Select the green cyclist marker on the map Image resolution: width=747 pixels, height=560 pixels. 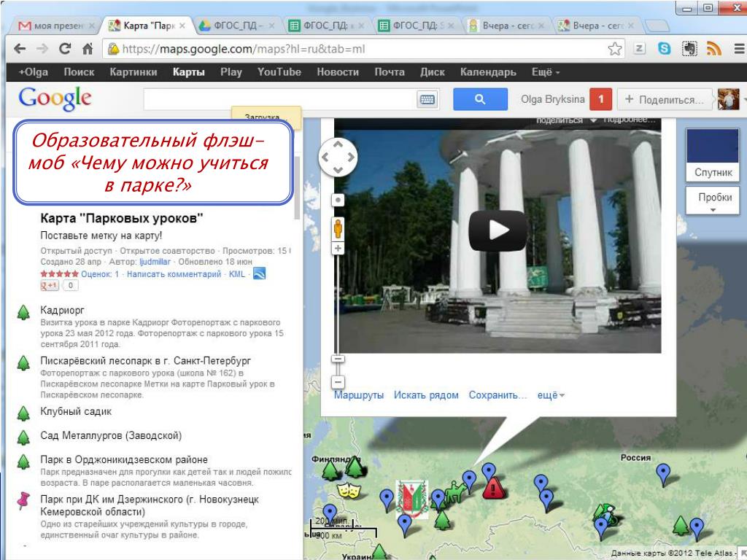605,514
